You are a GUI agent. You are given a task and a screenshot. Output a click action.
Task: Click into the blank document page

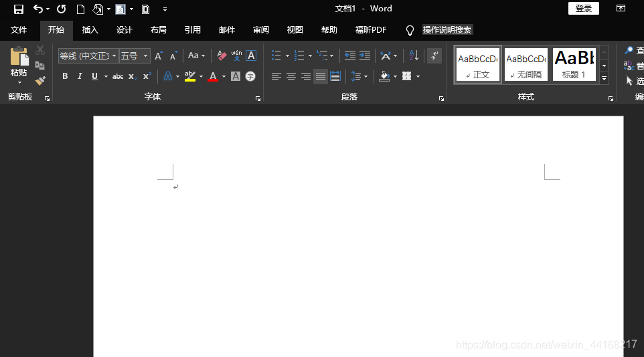pyautogui.click(x=358, y=237)
